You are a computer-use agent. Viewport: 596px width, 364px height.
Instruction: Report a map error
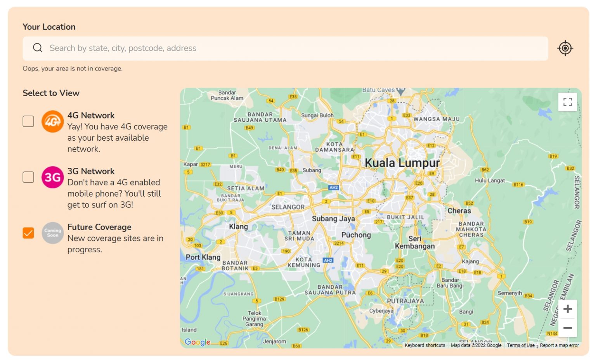559,345
